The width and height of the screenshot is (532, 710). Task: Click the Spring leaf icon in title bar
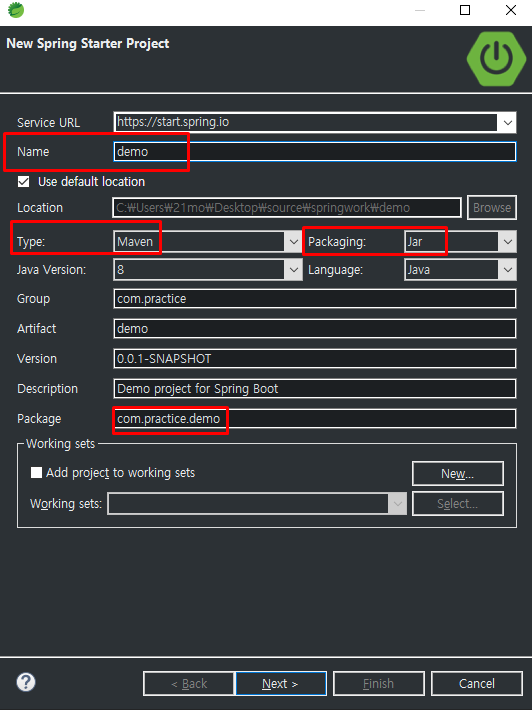click(16, 10)
